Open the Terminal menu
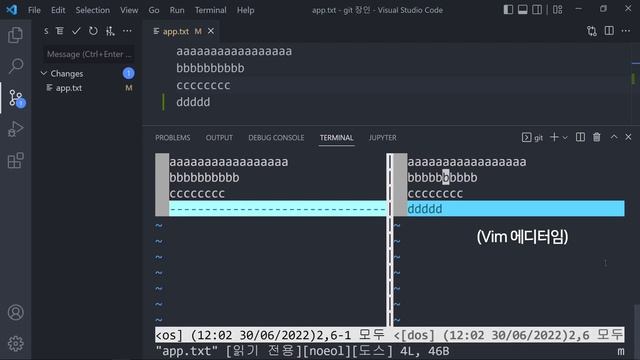Screen dimensions: 640x360 tap(211, 10)
